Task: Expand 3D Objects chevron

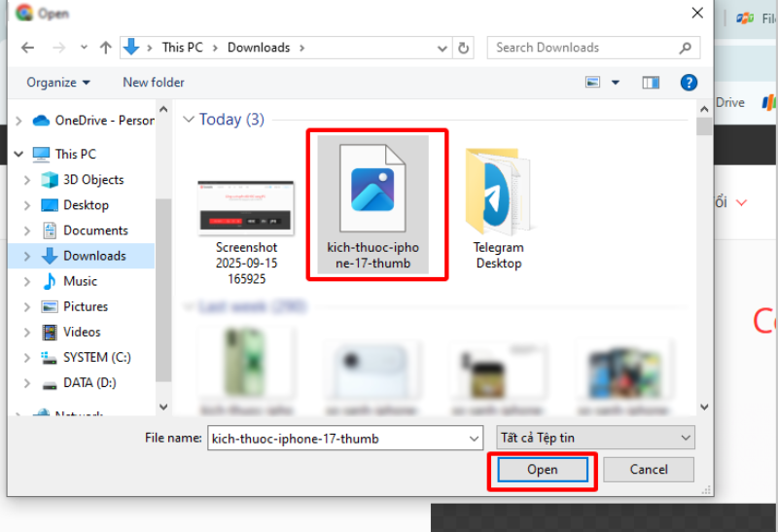Action: [27, 180]
